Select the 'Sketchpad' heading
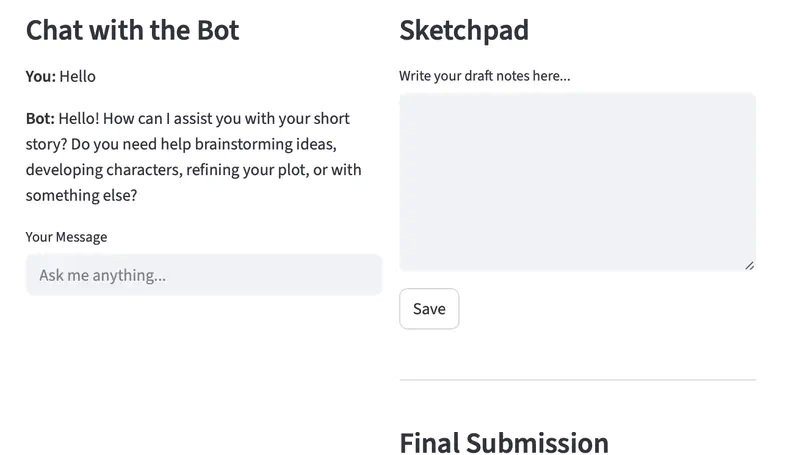The image size is (808, 455). click(464, 30)
